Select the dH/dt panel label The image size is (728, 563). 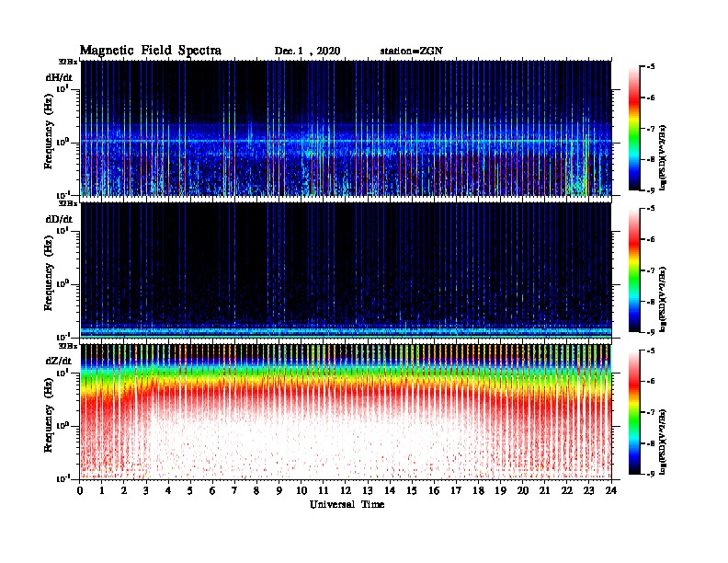(x=59, y=77)
